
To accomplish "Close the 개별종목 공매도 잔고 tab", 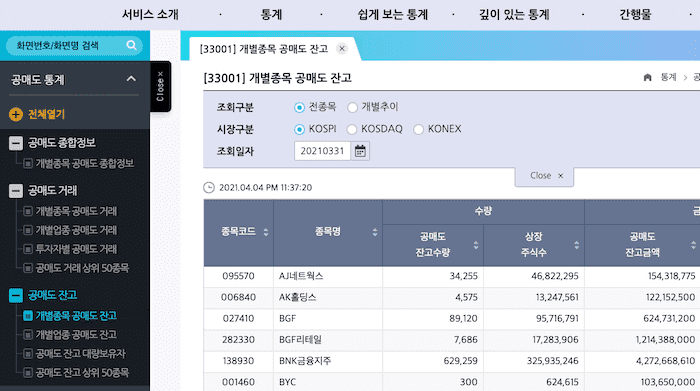I will click(342, 49).
